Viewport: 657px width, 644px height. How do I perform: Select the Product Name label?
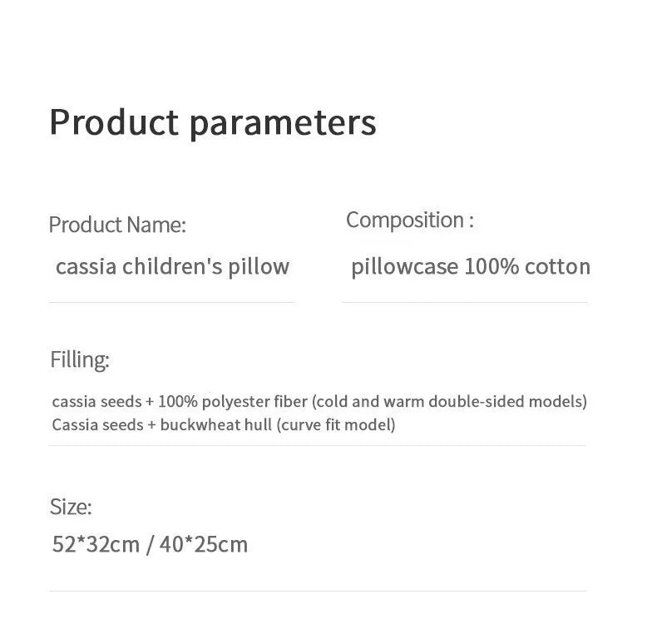(x=117, y=225)
